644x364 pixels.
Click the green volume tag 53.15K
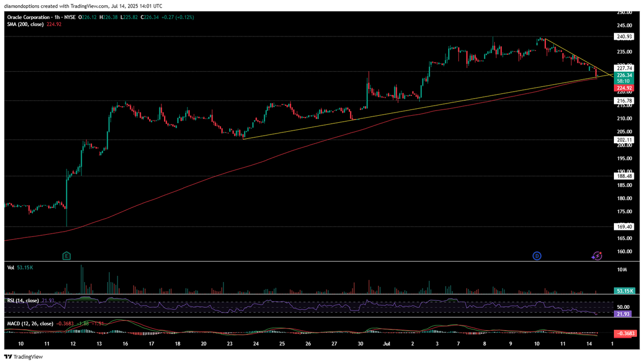click(624, 291)
